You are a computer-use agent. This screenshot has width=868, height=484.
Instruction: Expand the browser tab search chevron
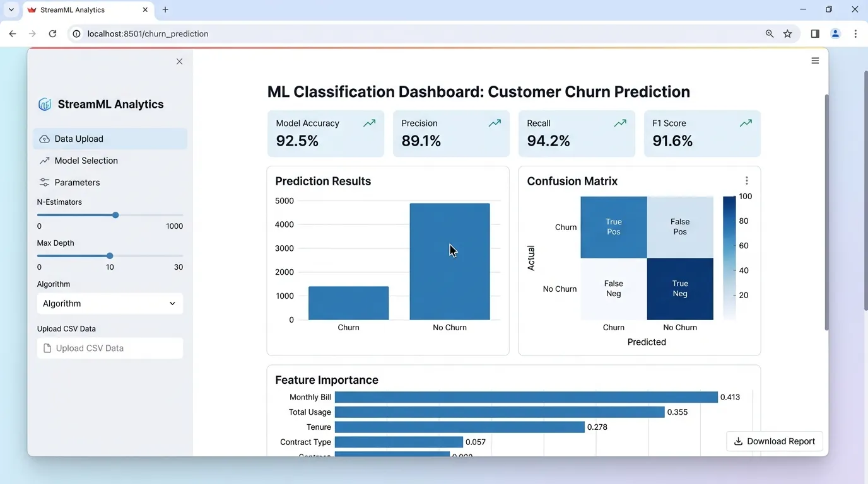[x=11, y=10]
